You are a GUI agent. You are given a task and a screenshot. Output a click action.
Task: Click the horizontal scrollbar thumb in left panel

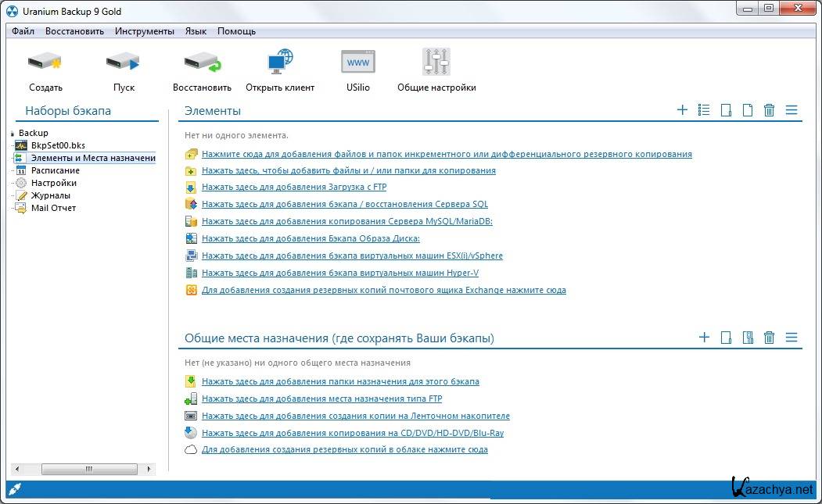[x=88, y=469]
